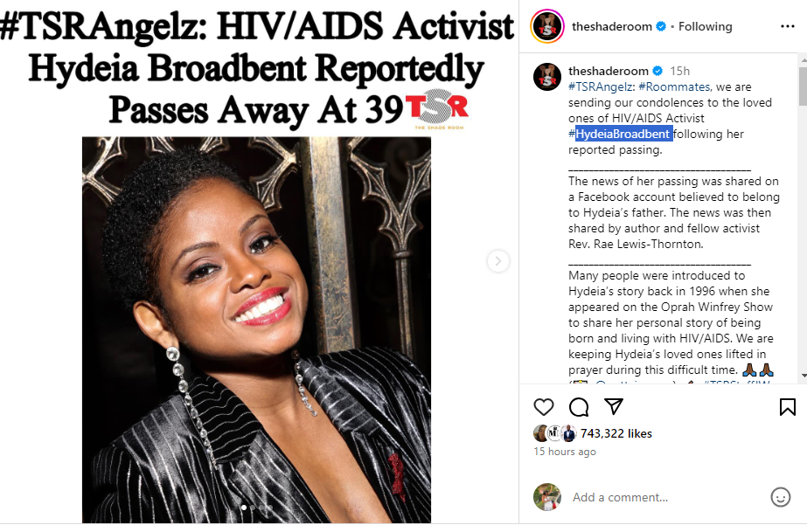Open #TSRAngelz hashtag link
Screen dimensions: 807x532
coord(602,86)
